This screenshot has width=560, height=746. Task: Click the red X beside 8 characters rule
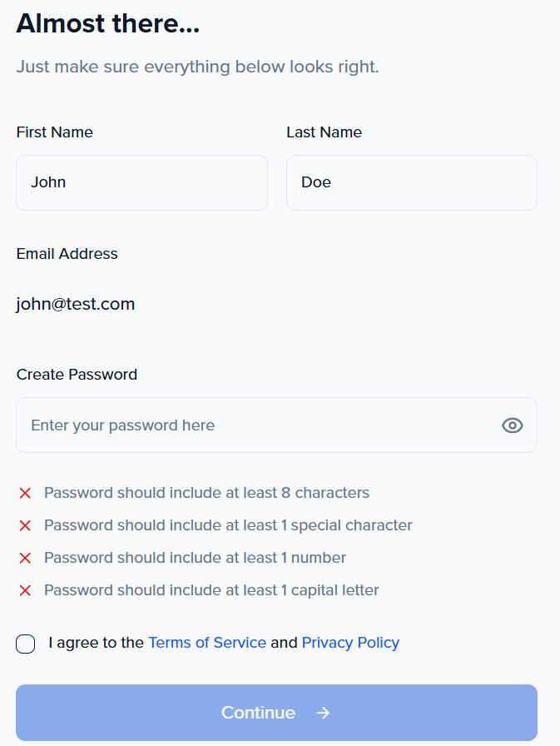pos(25,493)
